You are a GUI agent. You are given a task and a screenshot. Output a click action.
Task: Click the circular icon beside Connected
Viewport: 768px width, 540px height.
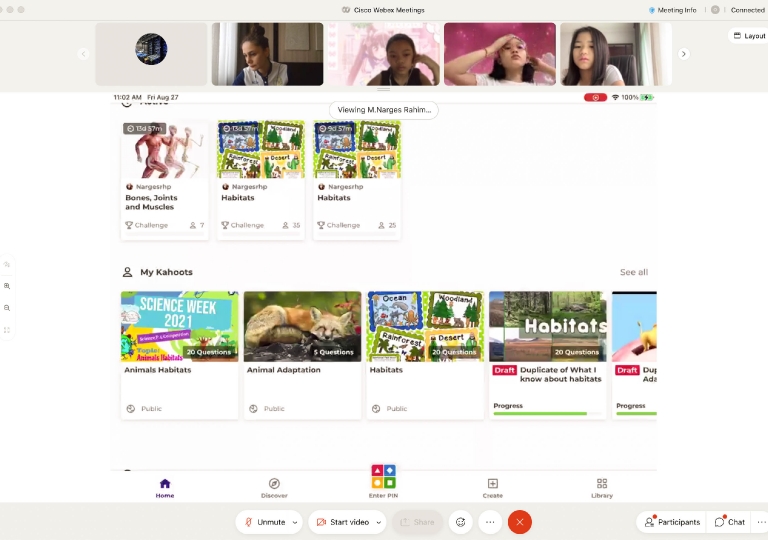pos(715,10)
